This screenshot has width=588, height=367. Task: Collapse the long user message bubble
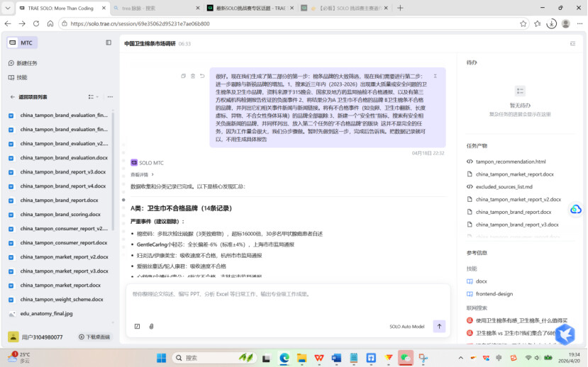[435, 76]
